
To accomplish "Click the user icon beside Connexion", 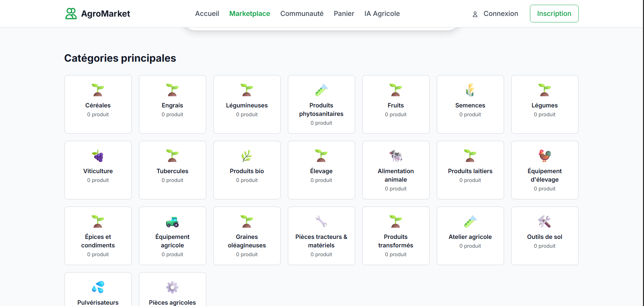I will (x=475, y=14).
